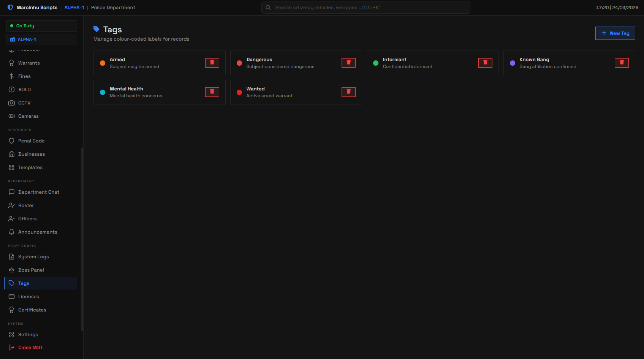Click the green Informant color dot

pyautogui.click(x=376, y=63)
